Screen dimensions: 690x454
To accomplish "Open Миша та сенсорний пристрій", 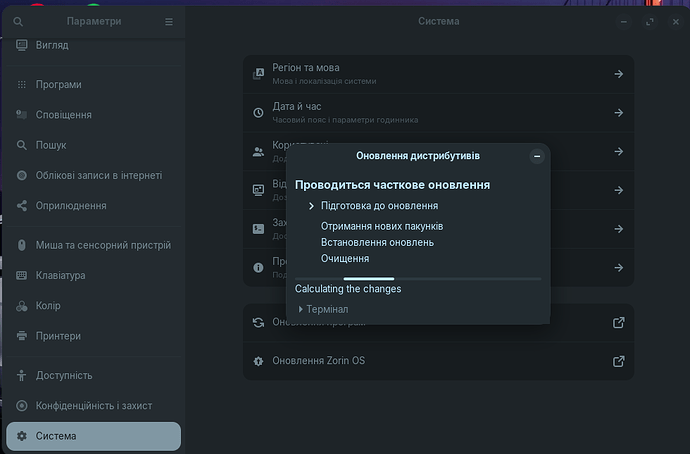I will pos(103,245).
